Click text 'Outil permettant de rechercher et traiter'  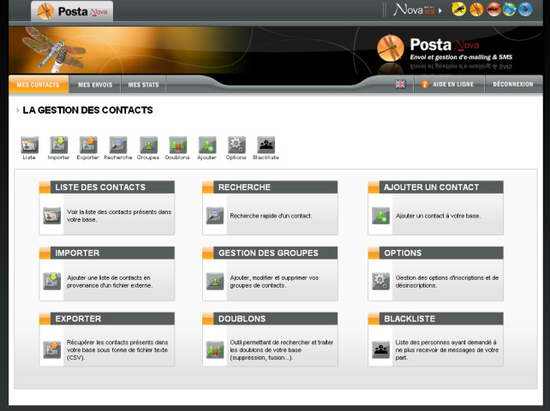[282, 342]
